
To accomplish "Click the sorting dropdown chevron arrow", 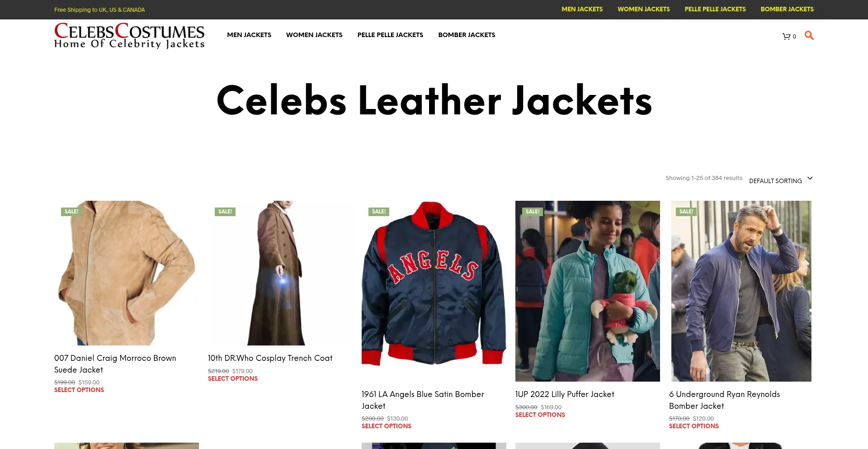I will point(810,178).
